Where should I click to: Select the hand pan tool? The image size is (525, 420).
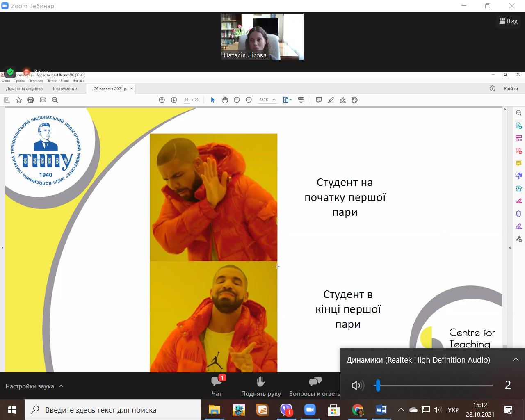[225, 100]
